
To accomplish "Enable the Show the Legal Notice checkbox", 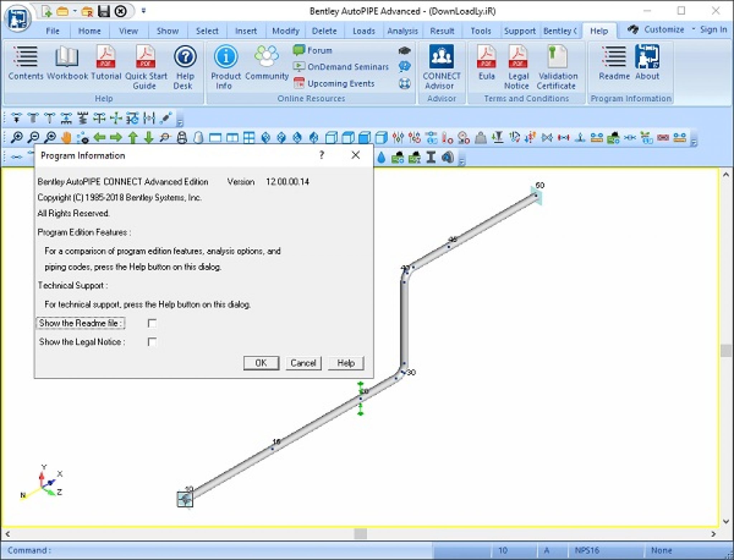I will (152, 342).
